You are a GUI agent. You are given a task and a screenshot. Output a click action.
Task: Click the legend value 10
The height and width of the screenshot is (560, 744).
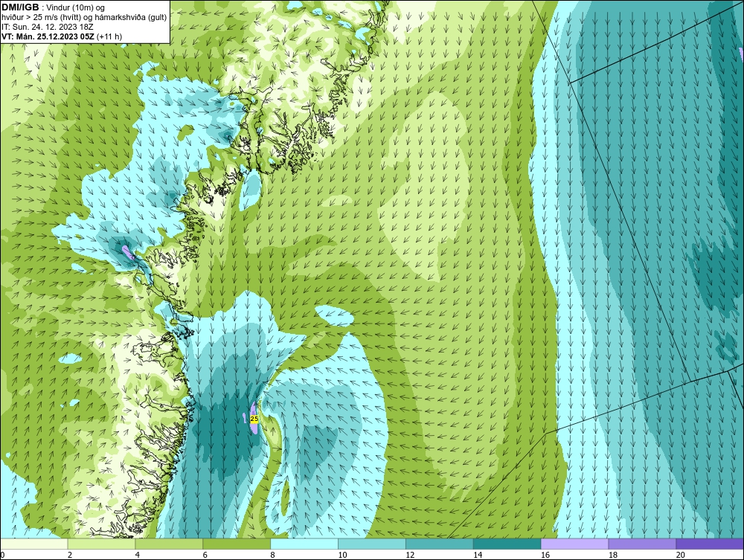342,555
